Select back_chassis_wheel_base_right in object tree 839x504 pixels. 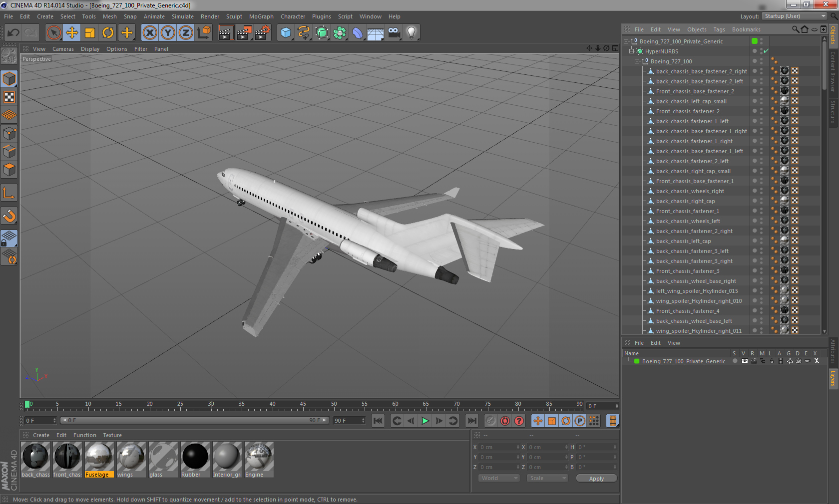(x=696, y=281)
